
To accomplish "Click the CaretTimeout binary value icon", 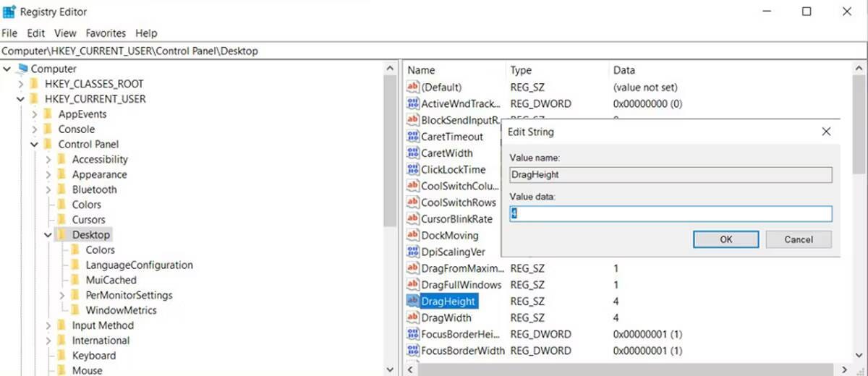I will tap(413, 137).
